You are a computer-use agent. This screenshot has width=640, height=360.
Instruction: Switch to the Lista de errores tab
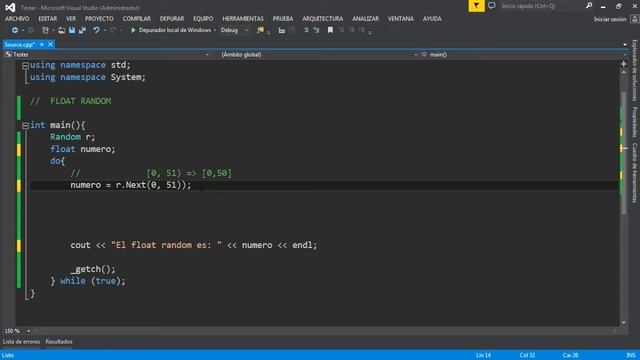click(x=21, y=342)
